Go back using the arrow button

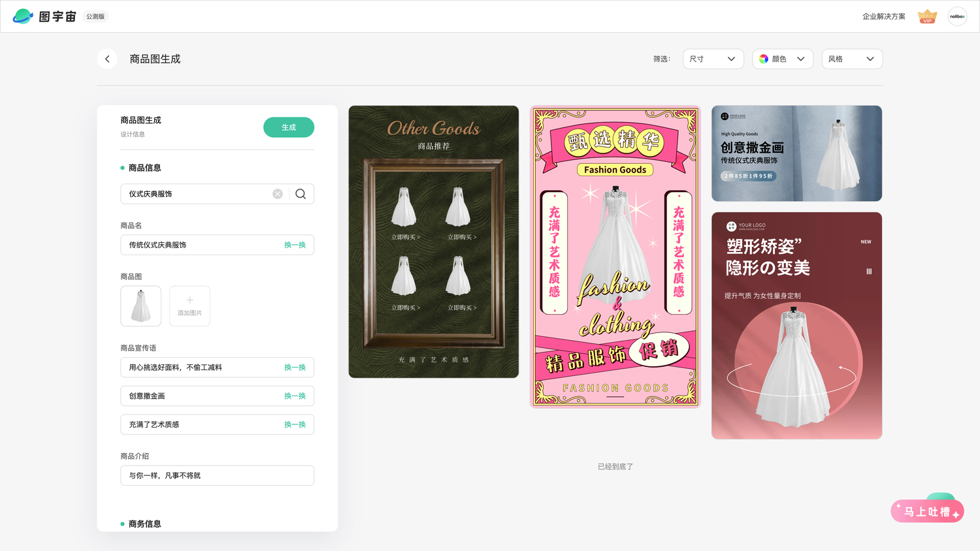click(107, 59)
